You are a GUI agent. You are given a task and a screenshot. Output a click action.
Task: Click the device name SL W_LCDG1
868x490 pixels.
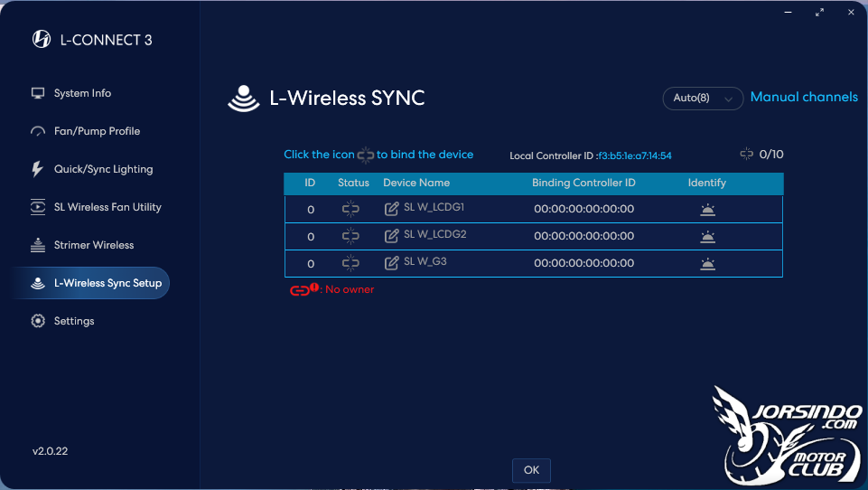(x=434, y=207)
